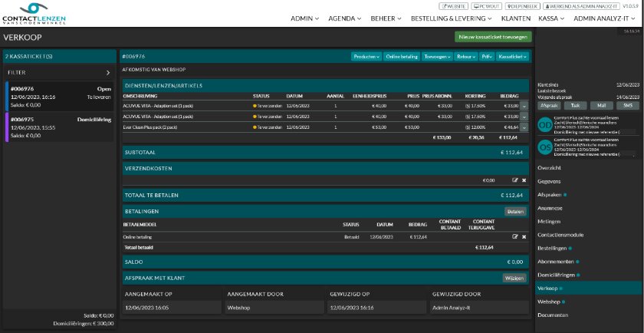
Task: Delete the Online betaling payment row
Action: click(524, 237)
